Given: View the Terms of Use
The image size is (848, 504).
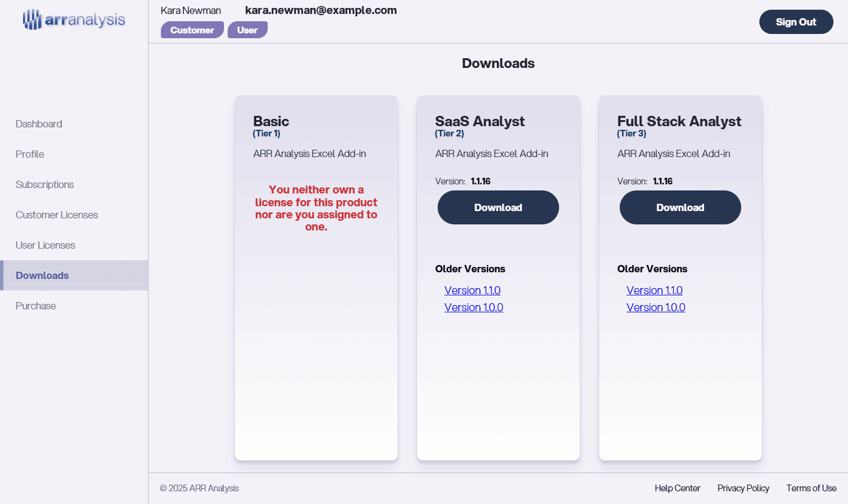Looking at the screenshot, I should pyautogui.click(x=811, y=488).
